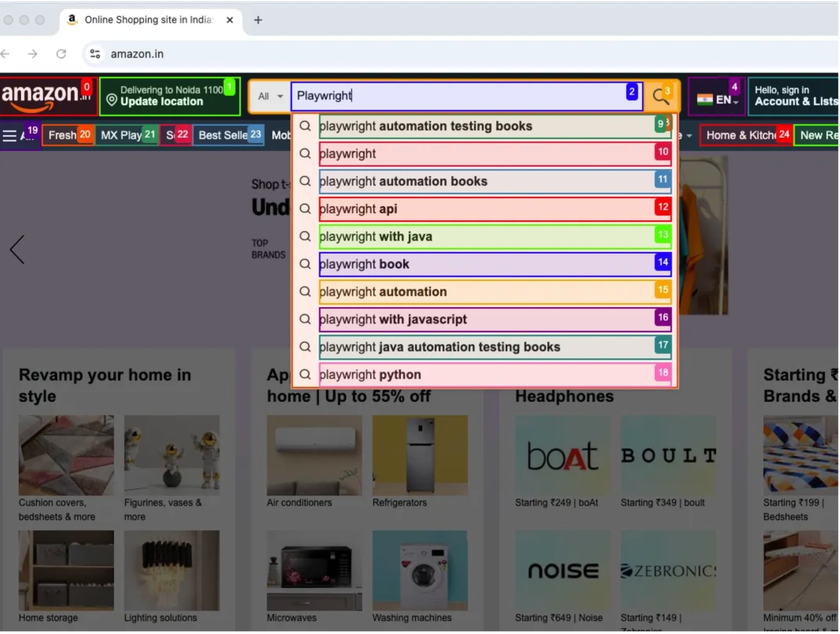This screenshot has height=634, width=840.
Task: Open the Best Sellers nav link
Action: coord(228,136)
